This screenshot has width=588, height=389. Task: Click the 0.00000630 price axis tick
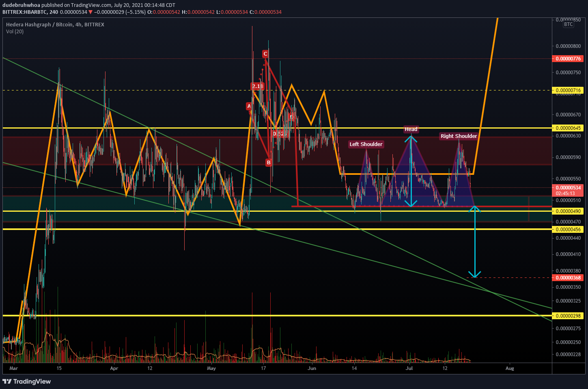(568, 136)
